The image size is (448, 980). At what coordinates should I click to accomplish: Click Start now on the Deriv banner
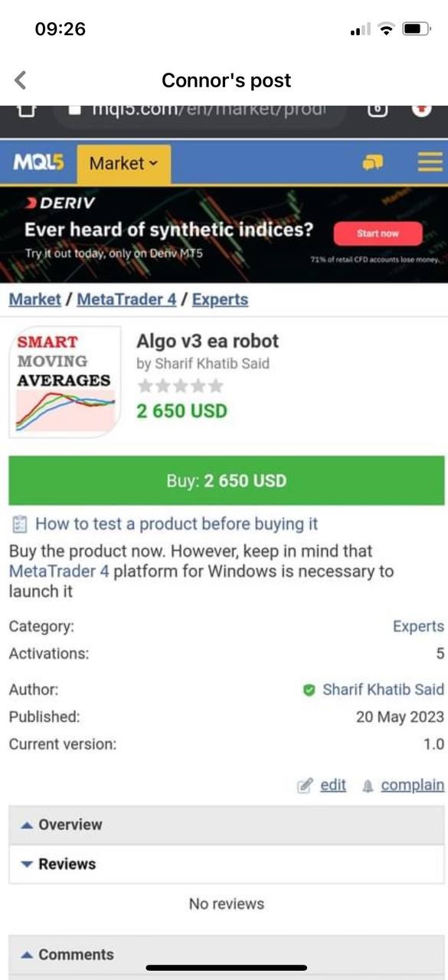pos(377,234)
